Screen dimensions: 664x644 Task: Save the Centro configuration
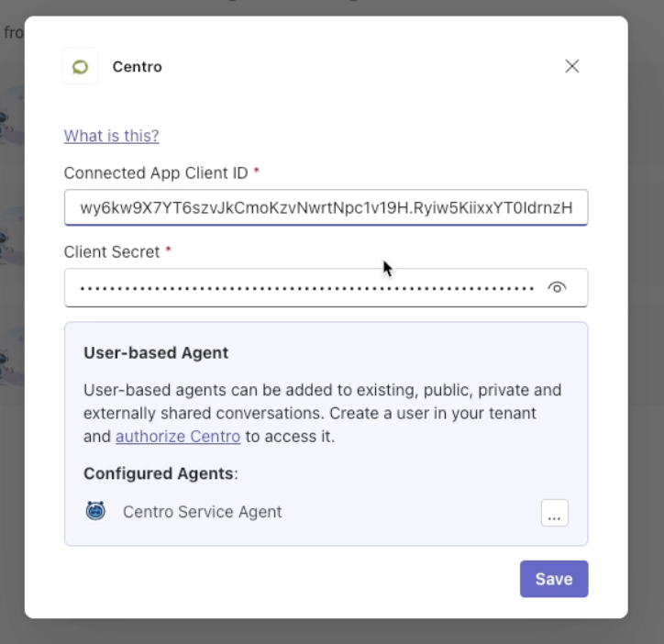pyautogui.click(x=554, y=579)
